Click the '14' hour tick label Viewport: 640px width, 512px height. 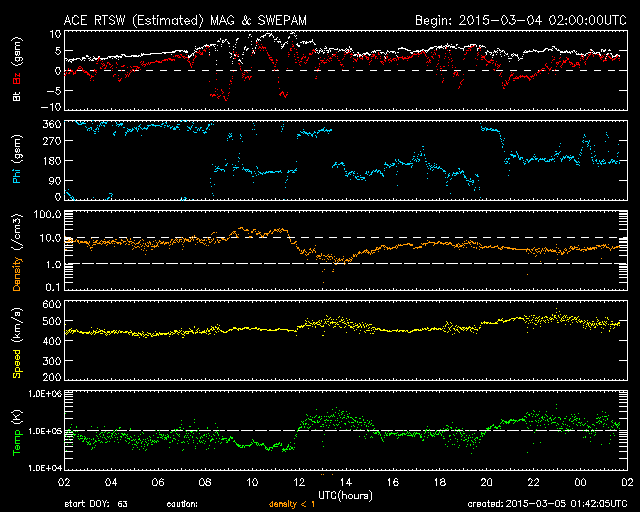(346, 483)
